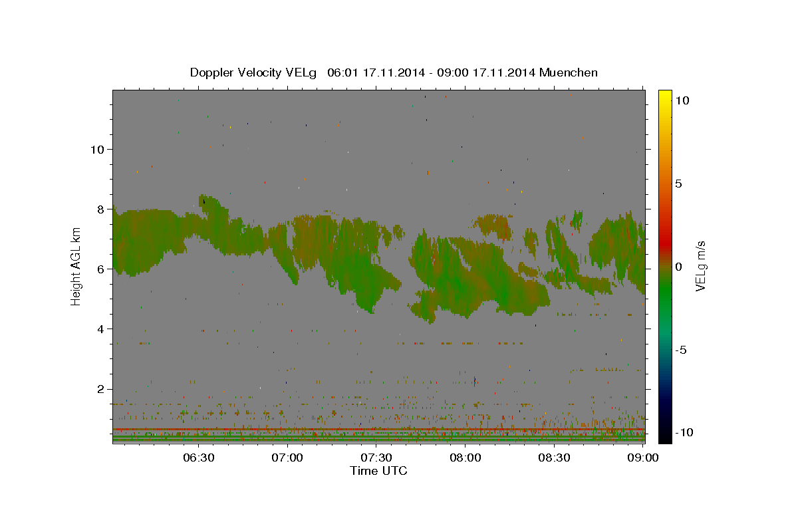Click the 06:30 time axis label
The image size is (798, 532).
(x=198, y=458)
